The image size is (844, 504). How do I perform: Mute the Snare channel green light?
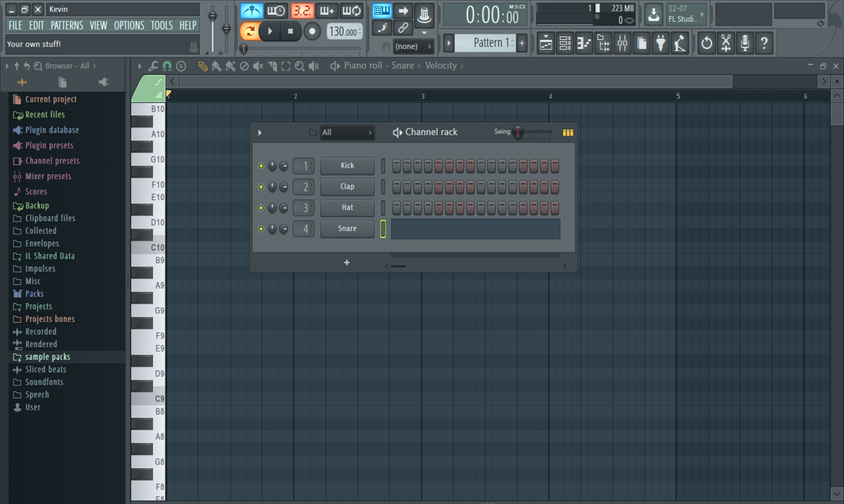[261, 229]
